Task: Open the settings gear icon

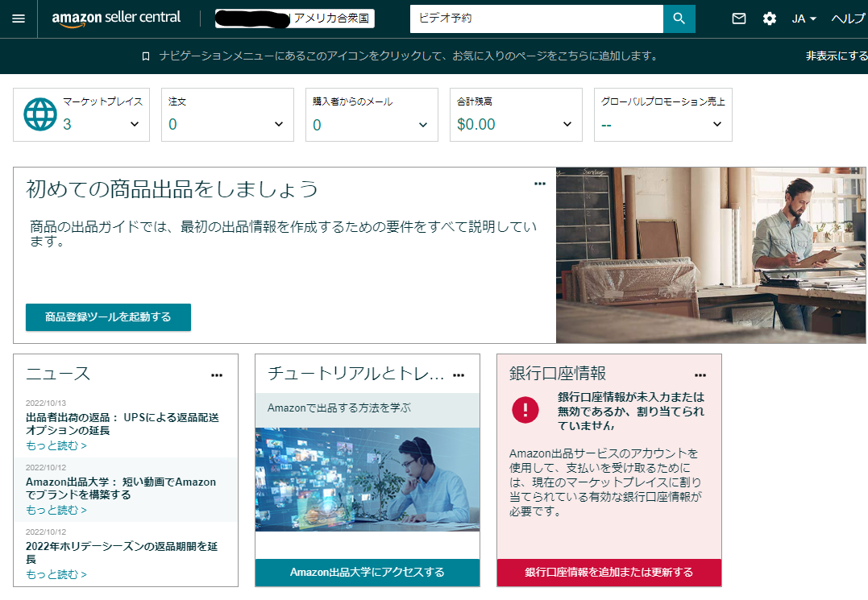Action: point(769,19)
